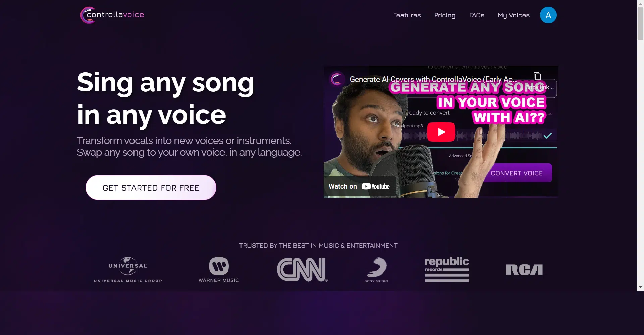Click the Warner Music logo
This screenshot has width=644, height=335.
(x=219, y=270)
